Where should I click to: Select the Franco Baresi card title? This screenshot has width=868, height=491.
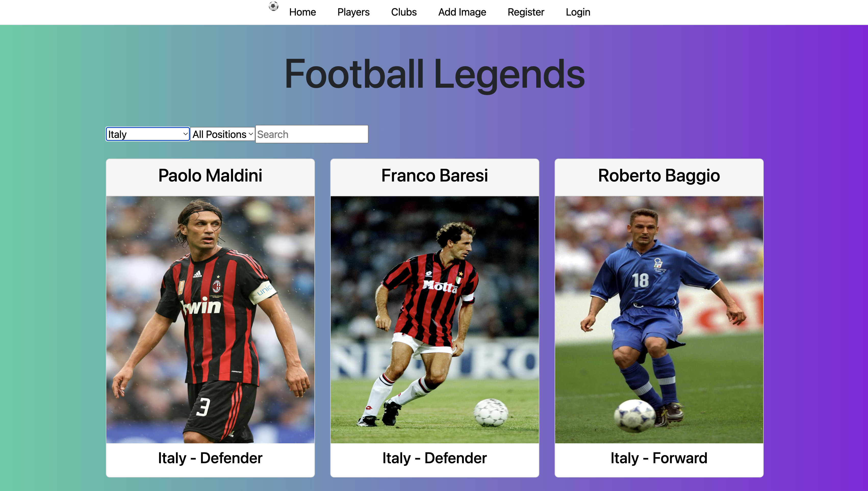click(435, 175)
